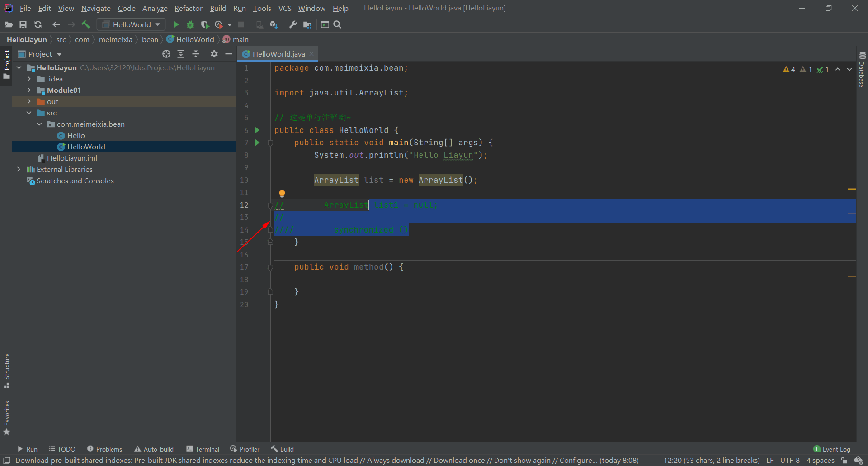Navigate back with the left arrow icon
This screenshot has height=466, width=868.
click(56, 24)
